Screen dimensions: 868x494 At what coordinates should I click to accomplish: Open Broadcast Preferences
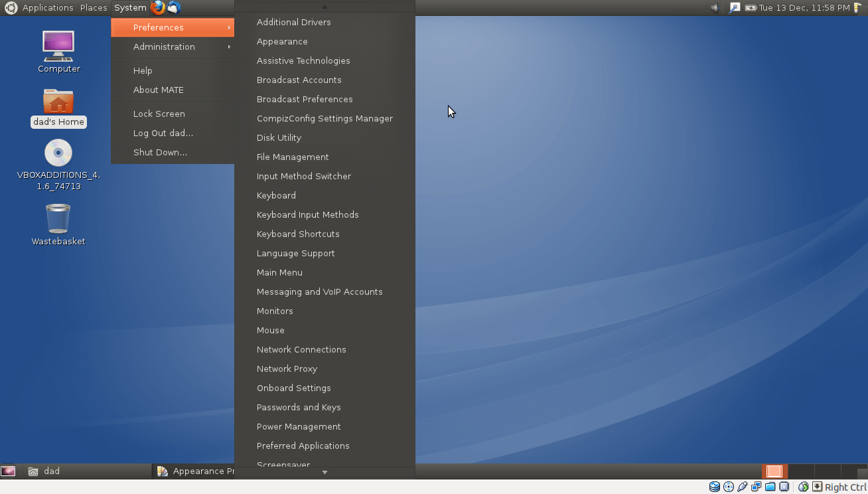325,99
